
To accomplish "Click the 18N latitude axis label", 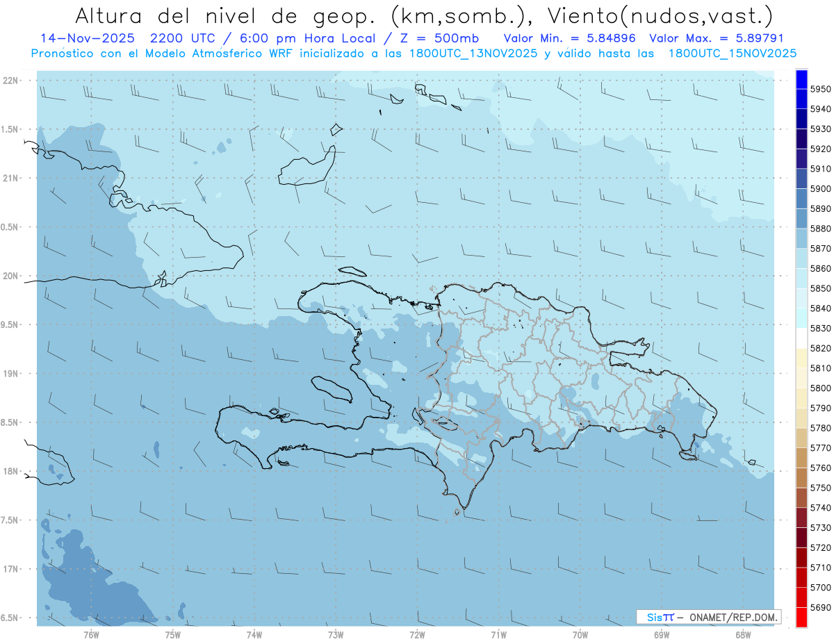I will click(11, 472).
